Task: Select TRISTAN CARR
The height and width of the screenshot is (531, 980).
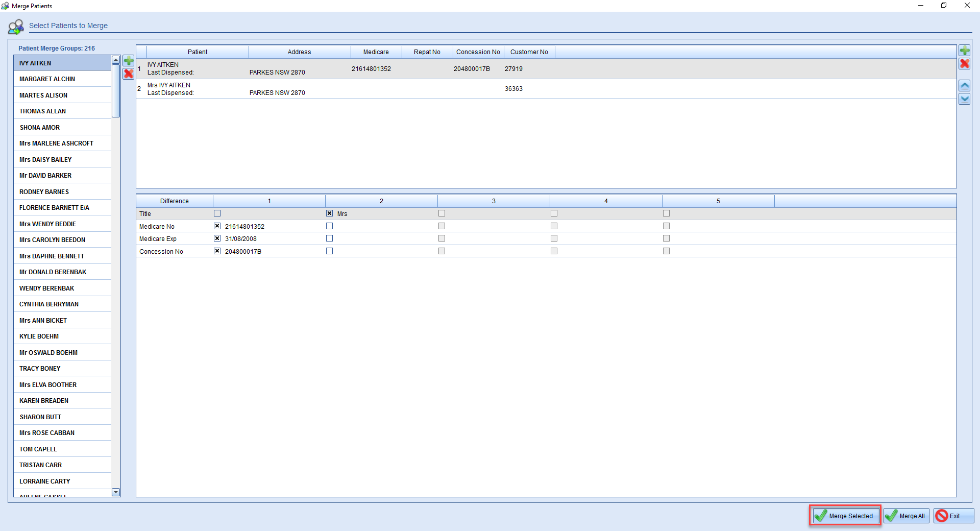Action: [62, 465]
